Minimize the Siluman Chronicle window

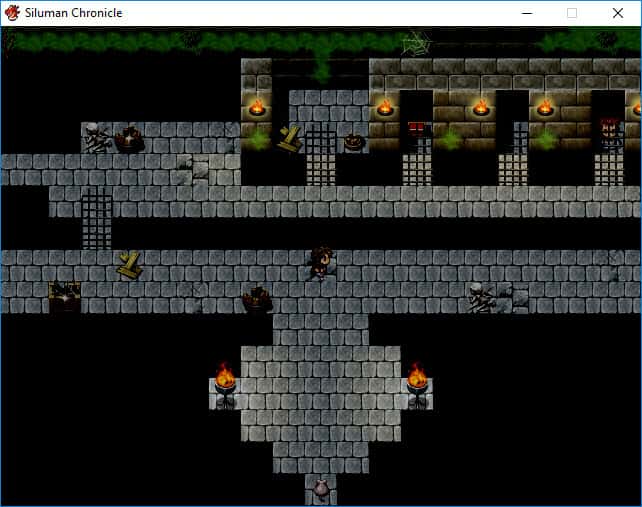(x=526, y=13)
